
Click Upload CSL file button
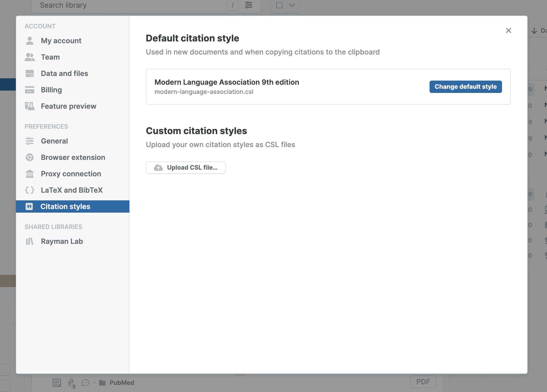pyautogui.click(x=186, y=168)
